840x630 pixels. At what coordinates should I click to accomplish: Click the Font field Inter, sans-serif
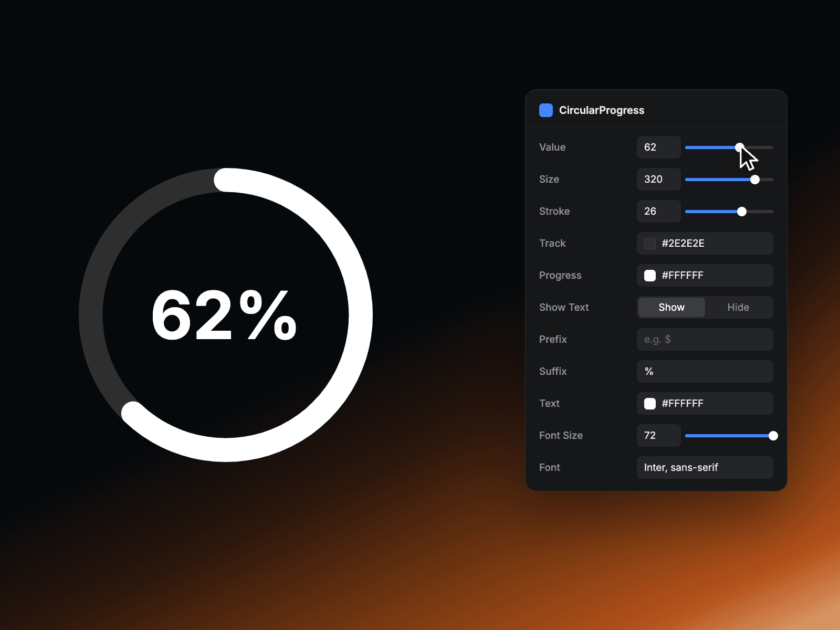click(705, 468)
